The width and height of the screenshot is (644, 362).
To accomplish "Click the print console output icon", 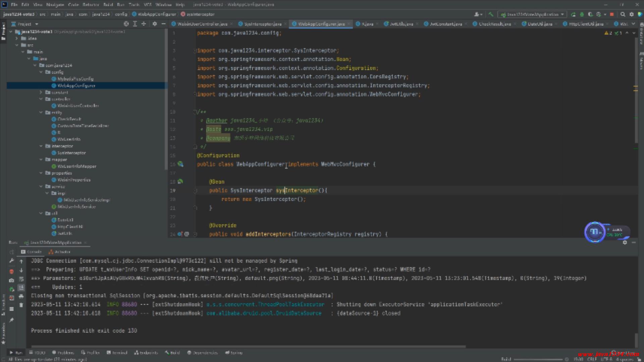I will click(x=21, y=296).
